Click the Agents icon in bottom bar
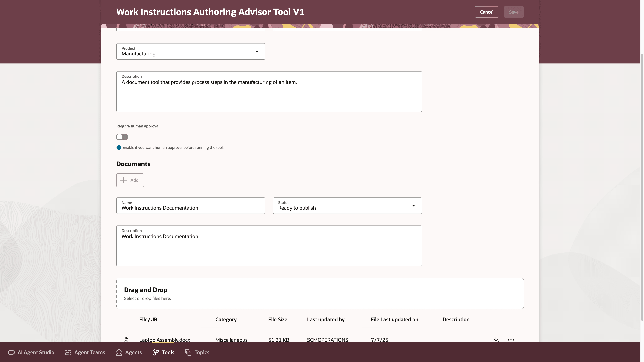 click(119, 352)
